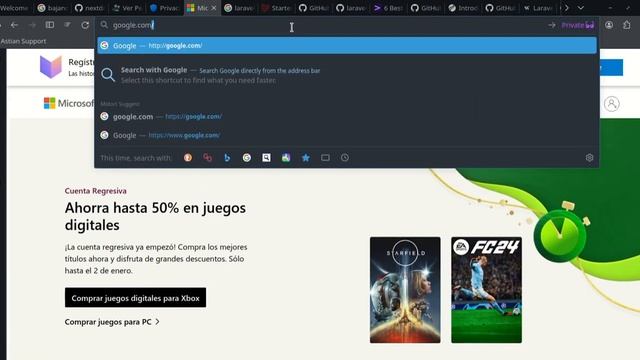
Task: Click the Microsoft logo on the page
Action: pyautogui.click(x=69, y=103)
